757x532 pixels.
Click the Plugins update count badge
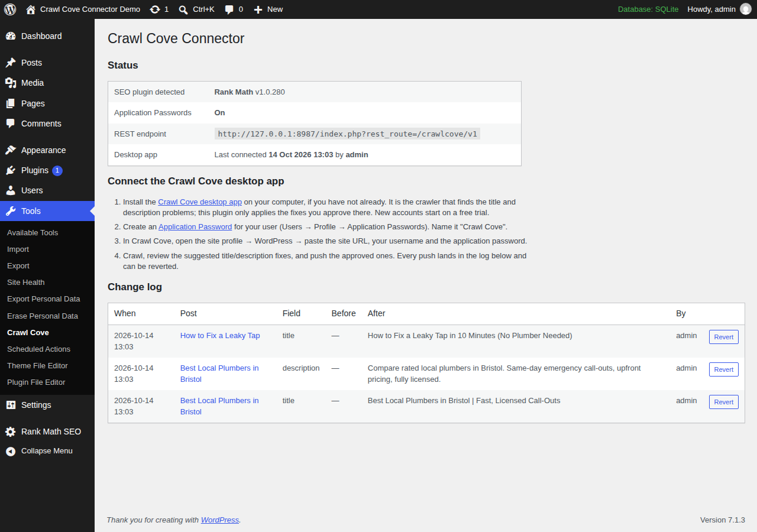pos(57,171)
